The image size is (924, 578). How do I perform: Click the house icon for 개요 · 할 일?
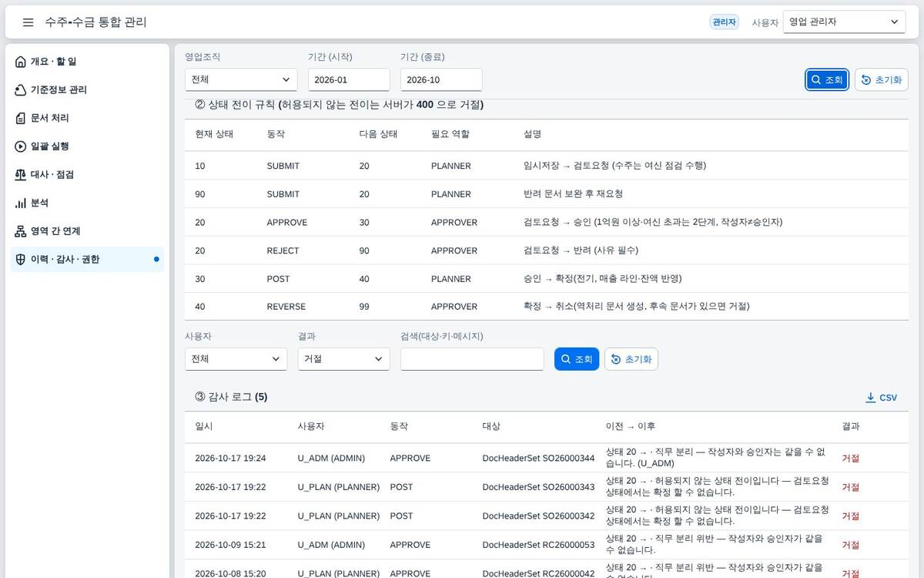[x=21, y=62]
